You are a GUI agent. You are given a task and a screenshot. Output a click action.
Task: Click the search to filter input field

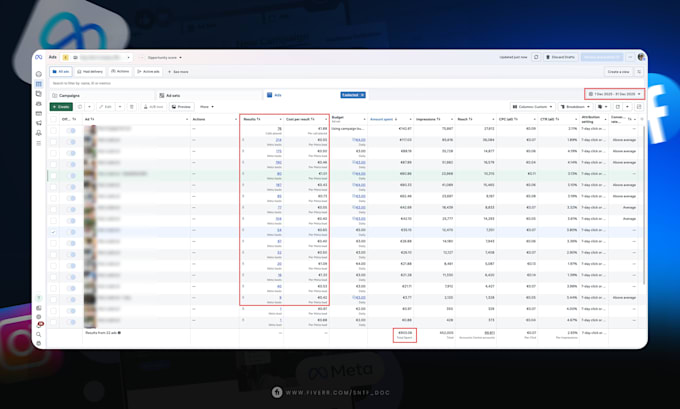tap(347, 83)
